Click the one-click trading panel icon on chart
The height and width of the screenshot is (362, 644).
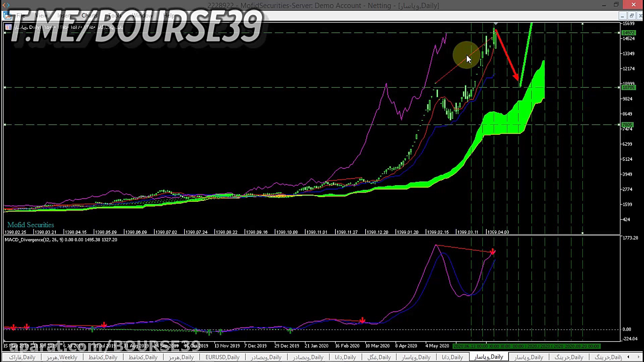click(x=8, y=27)
